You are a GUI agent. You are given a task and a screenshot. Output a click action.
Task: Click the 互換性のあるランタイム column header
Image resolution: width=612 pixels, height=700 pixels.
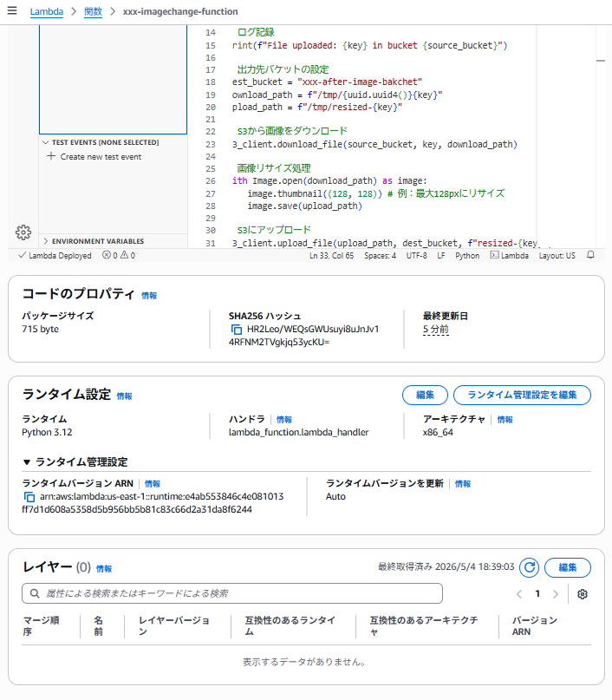pos(290,626)
